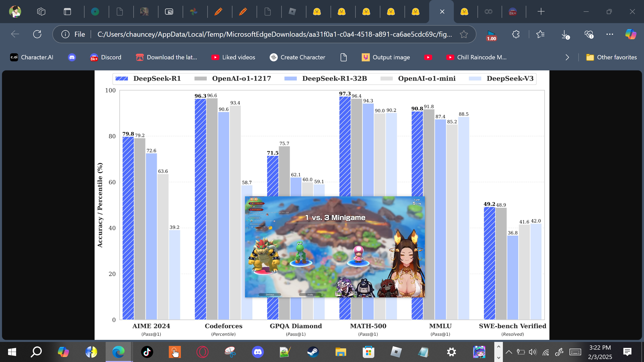Click the OpenAI-o1-1217 gray legend swatch
This screenshot has height=362, width=644.
coord(200,78)
